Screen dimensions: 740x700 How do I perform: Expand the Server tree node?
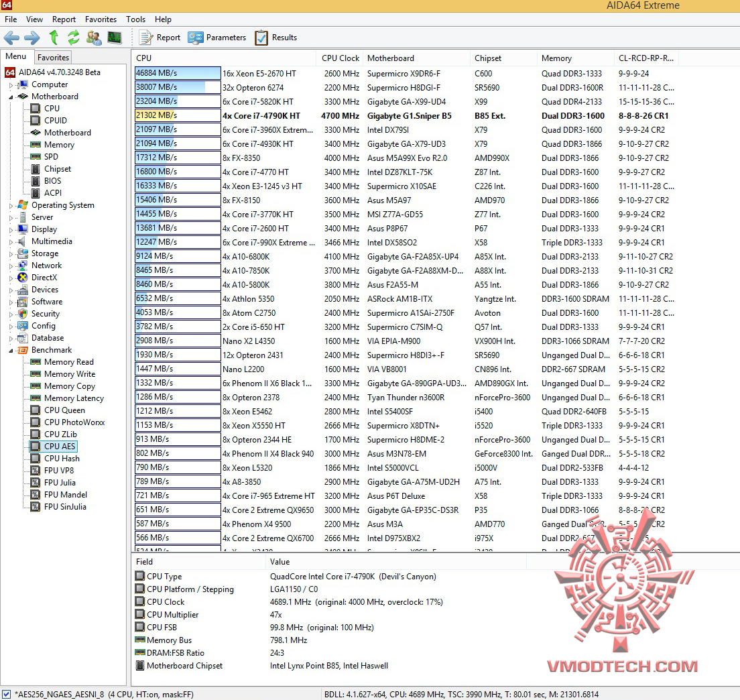[x=11, y=218]
